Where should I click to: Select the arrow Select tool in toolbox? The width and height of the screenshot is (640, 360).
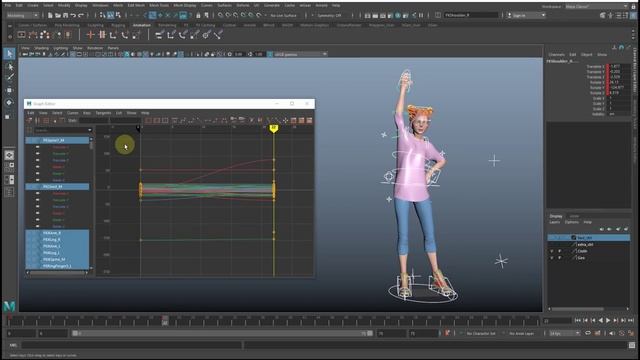[9, 53]
